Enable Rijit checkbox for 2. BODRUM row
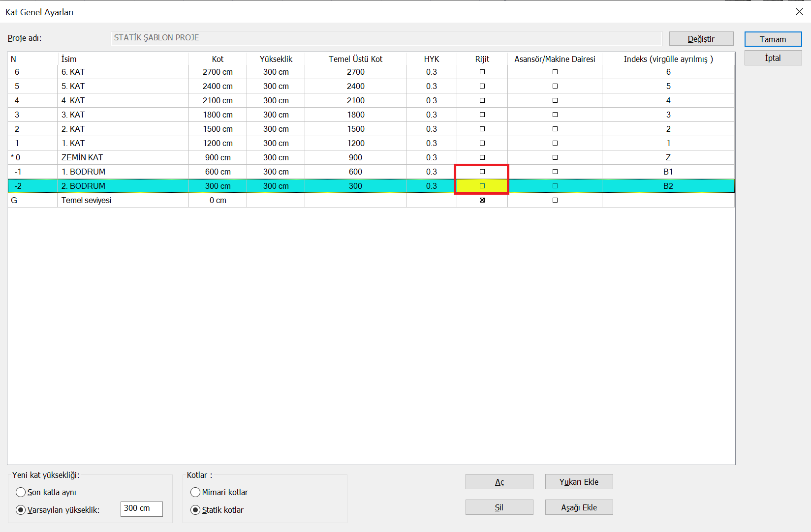Viewport: 811px width, 532px height. click(482, 186)
